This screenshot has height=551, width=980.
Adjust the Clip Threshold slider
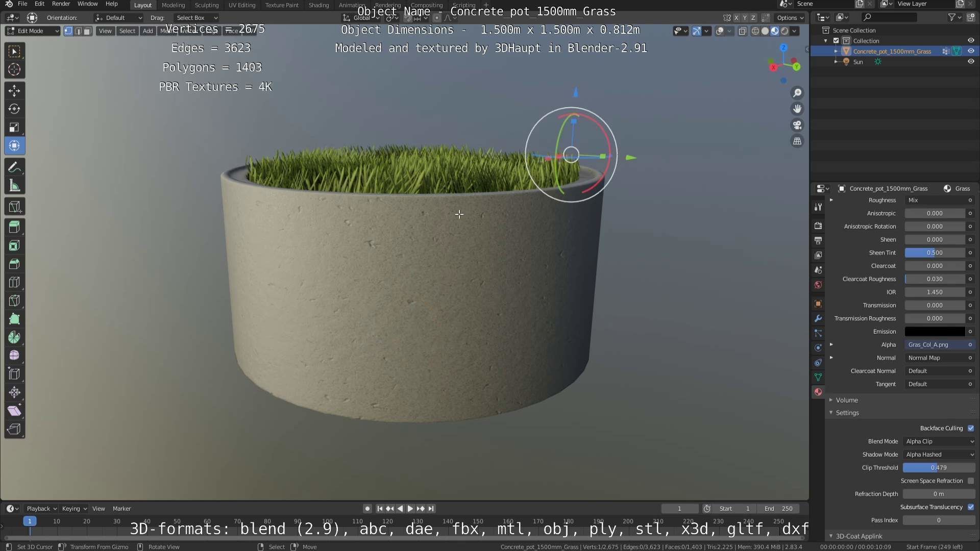939,468
